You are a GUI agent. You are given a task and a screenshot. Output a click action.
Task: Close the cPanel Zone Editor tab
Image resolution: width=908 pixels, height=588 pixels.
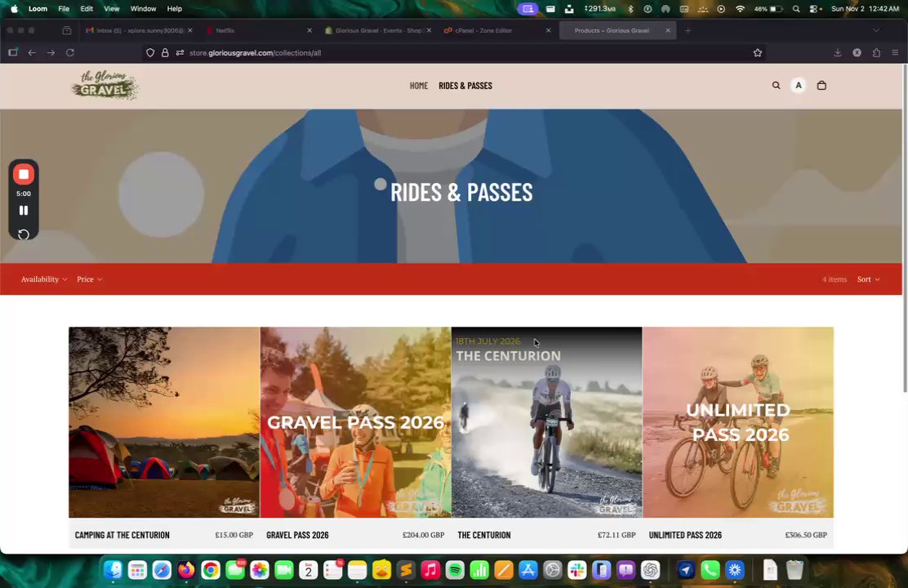(x=549, y=31)
